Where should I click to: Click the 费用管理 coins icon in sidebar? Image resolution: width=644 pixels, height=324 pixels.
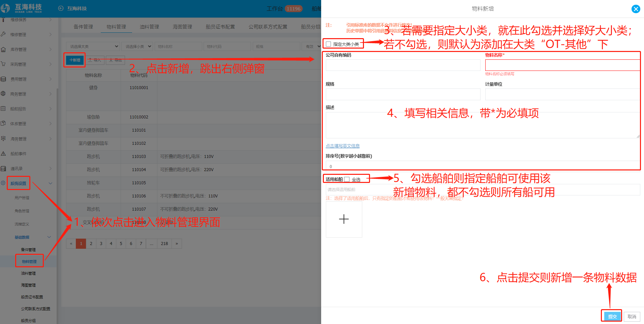3,79
